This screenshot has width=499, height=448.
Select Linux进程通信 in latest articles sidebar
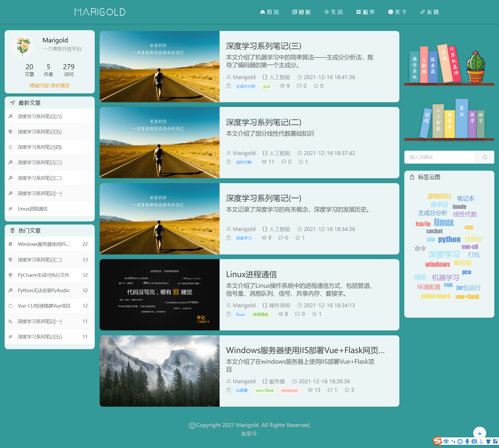33,209
